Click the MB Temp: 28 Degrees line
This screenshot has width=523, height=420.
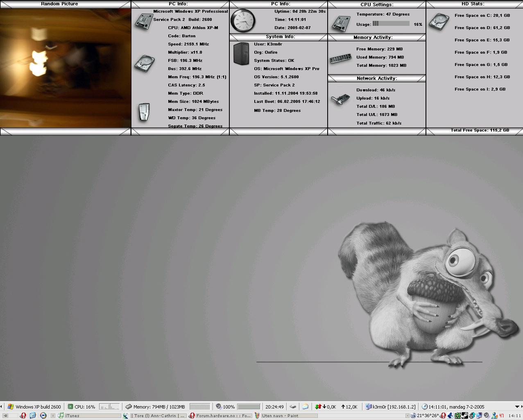coord(277,111)
